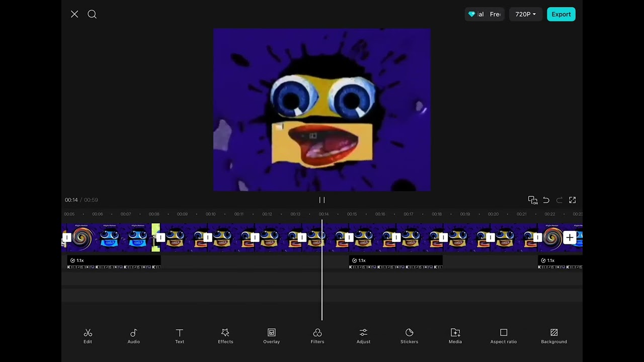Pause the video preview playback

tap(322, 200)
